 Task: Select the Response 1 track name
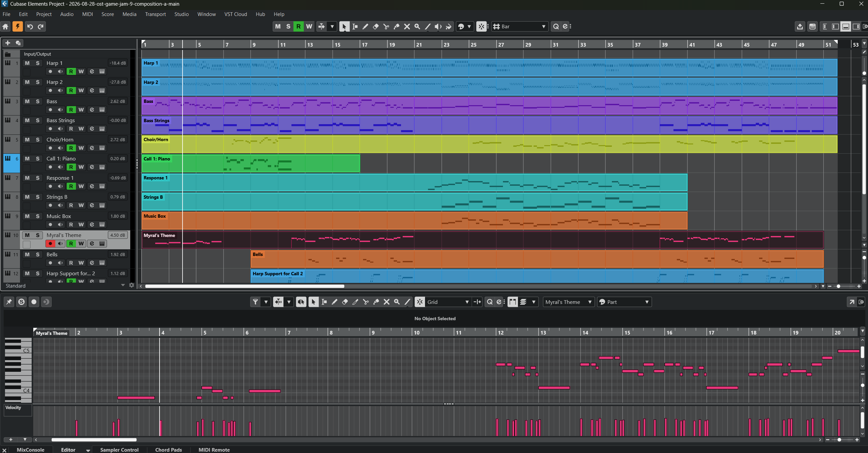pyautogui.click(x=60, y=178)
